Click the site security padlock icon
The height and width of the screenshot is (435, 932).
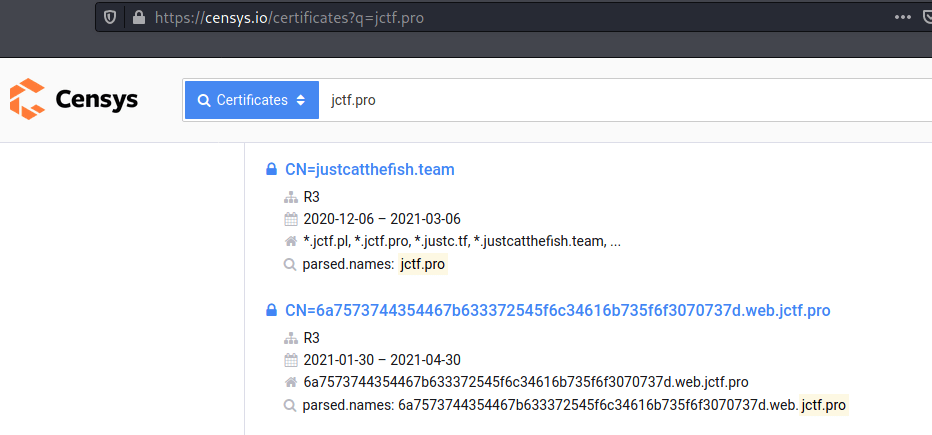(x=138, y=17)
